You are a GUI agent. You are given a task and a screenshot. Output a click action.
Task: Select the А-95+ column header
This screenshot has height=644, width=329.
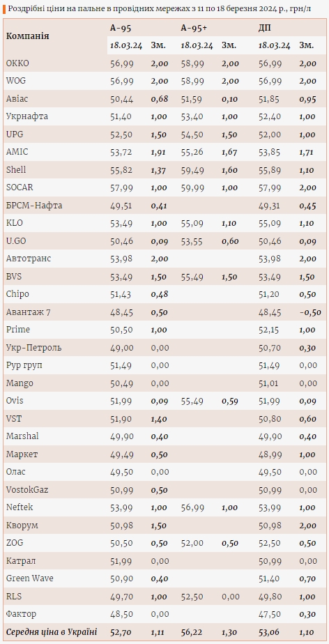click(x=193, y=28)
